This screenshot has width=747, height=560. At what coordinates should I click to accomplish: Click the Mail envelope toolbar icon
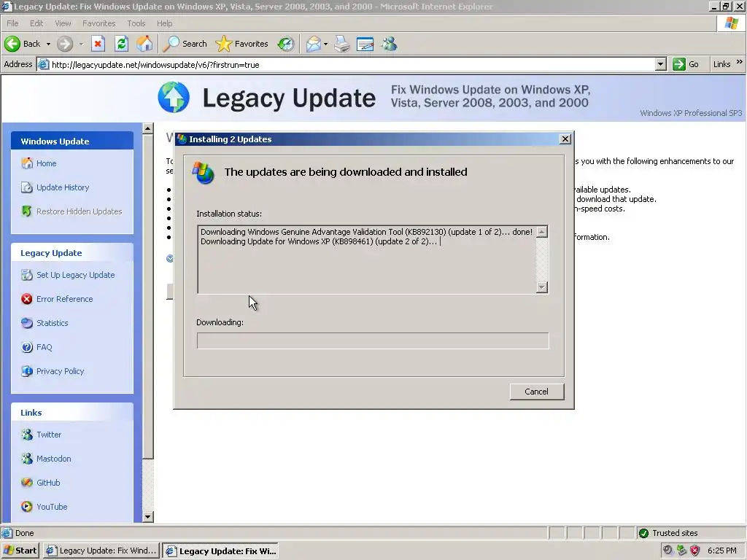click(x=314, y=44)
